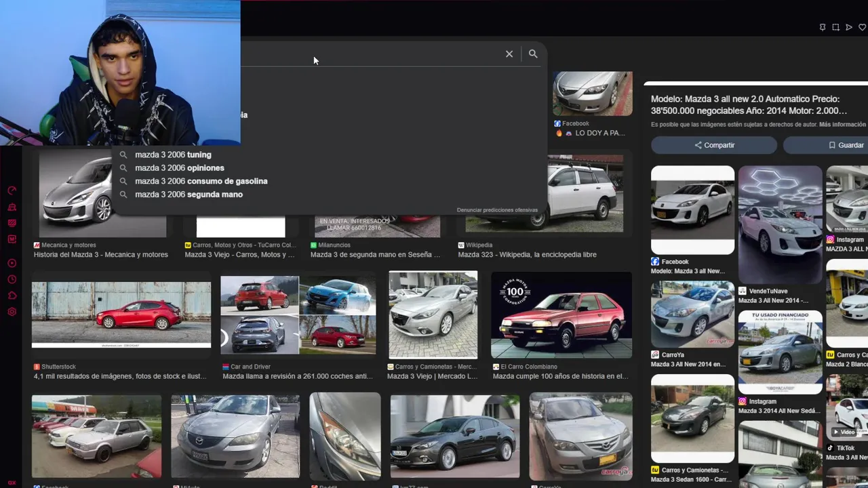The width and height of the screenshot is (868, 488).
Task: Click the My Flow send arrow icon
Action: tap(848, 27)
